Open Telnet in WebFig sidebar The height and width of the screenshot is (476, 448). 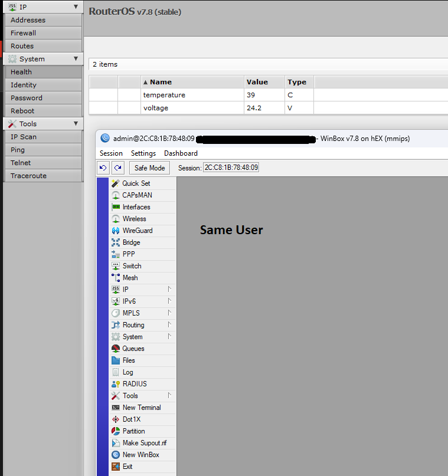click(x=44, y=163)
